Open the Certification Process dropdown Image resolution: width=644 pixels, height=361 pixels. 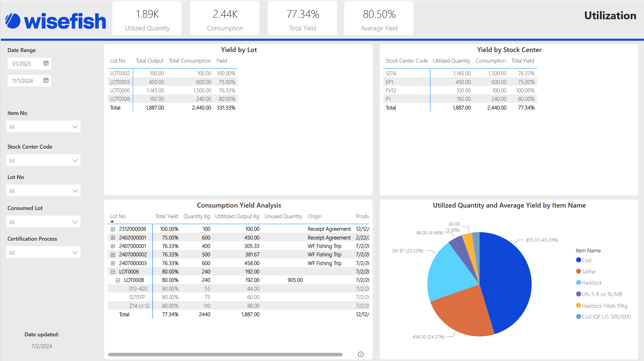(x=43, y=253)
